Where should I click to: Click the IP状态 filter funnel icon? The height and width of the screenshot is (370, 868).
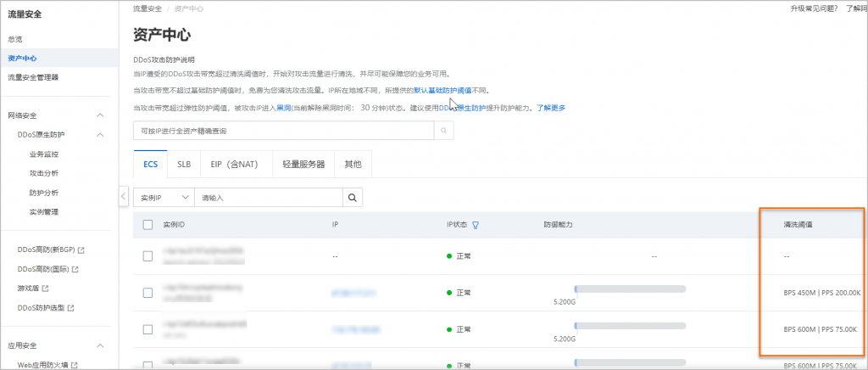tap(476, 225)
